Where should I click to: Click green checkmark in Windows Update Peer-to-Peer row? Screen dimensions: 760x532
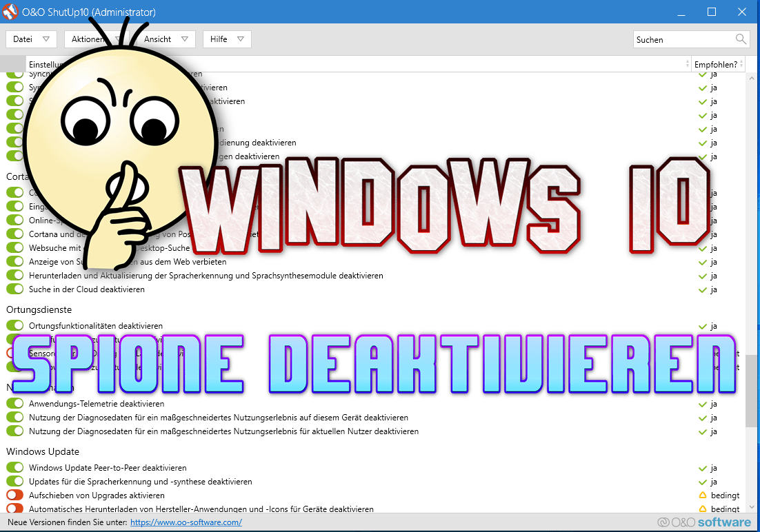click(x=702, y=469)
